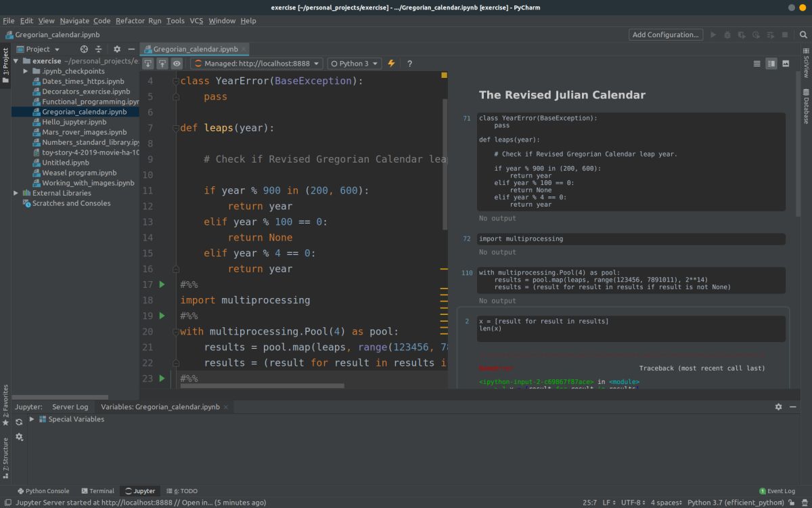Open Hello_jupyter.ipynb in project tree

(74, 122)
